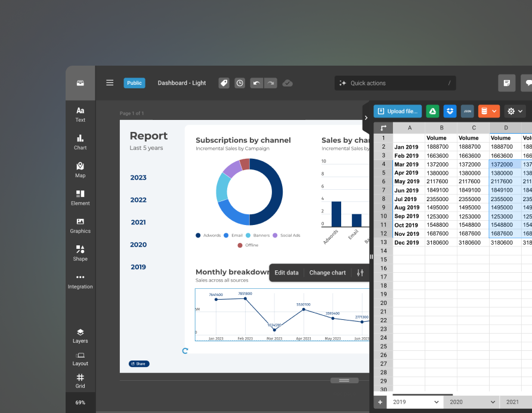532x413 pixels.
Task: Import data from Dropbox
Action: 450,111
